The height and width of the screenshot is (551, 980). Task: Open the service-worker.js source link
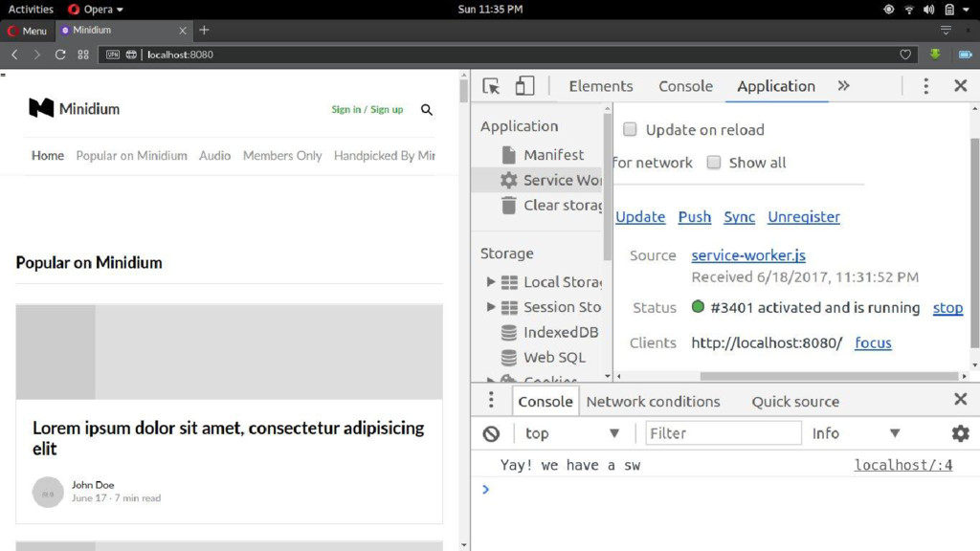(x=748, y=255)
